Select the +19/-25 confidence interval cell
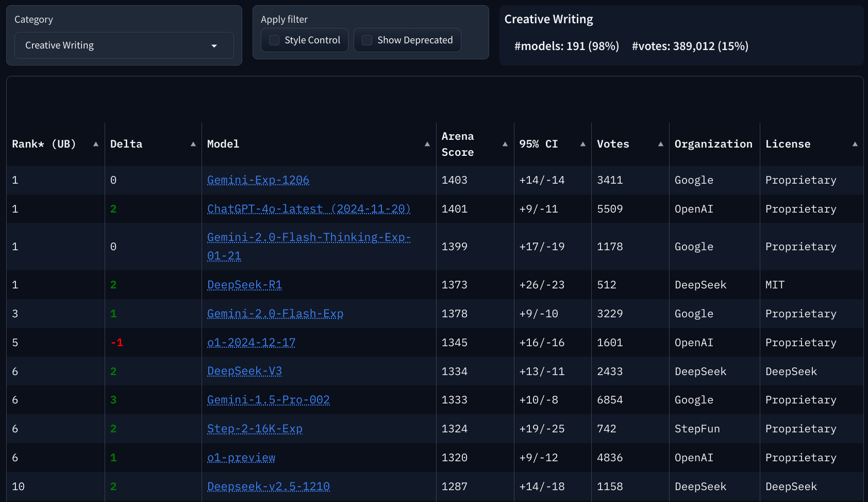 [x=553, y=429]
